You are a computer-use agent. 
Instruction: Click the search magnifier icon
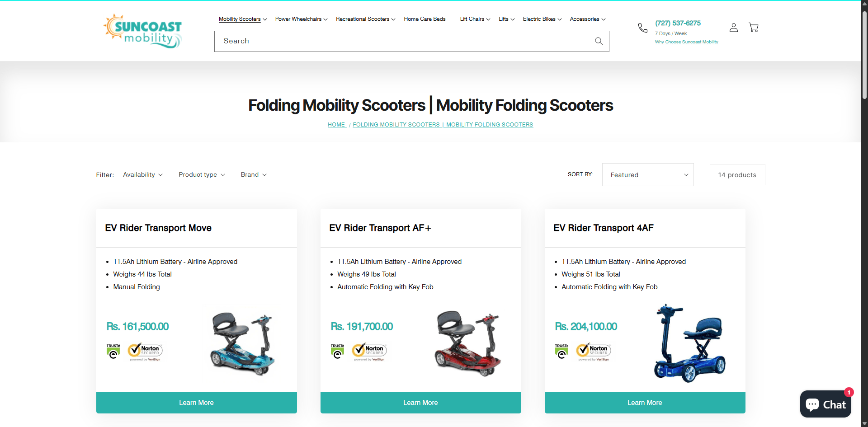pyautogui.click(x=598, y=41)
